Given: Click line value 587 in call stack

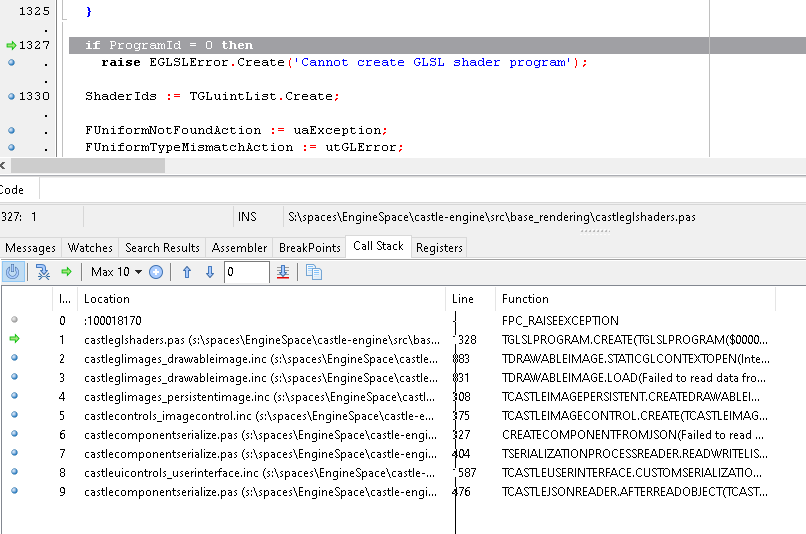Looking at the screenshot, I should [467, 473].
